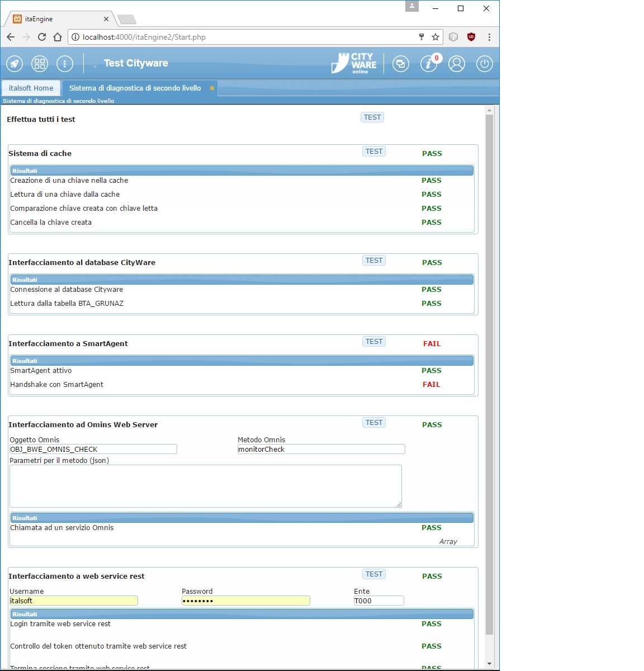This screenshot has width=644, height=671.
Task: Focus the Username field containing italsoft
Action: tap(73, 601)
